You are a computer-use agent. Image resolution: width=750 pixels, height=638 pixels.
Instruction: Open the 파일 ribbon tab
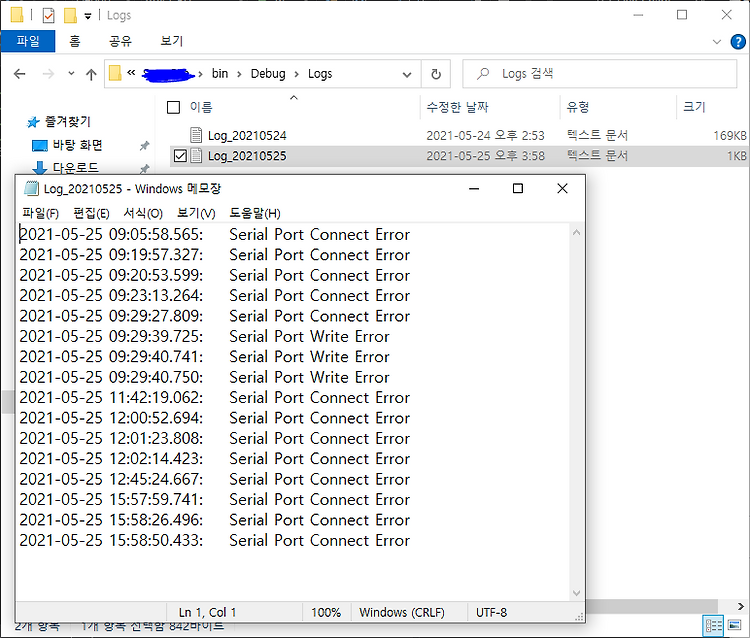point(28,41)
